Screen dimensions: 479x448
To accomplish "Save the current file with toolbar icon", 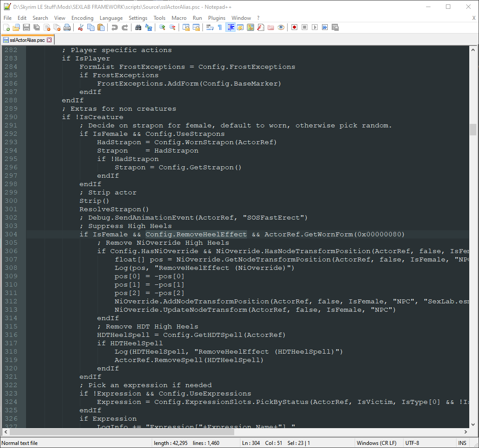I will click(x=26, y=27).
